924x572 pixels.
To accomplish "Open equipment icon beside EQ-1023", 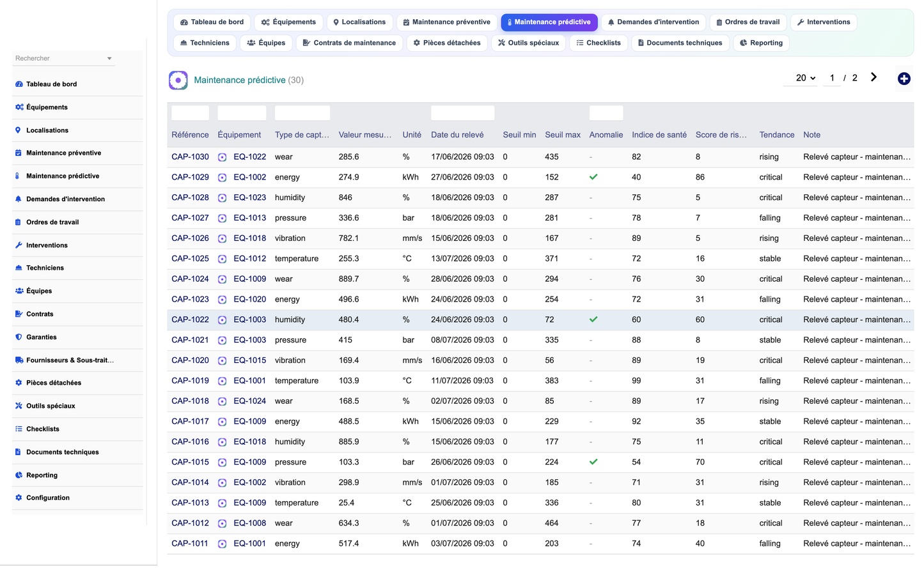I will point(222,198).
